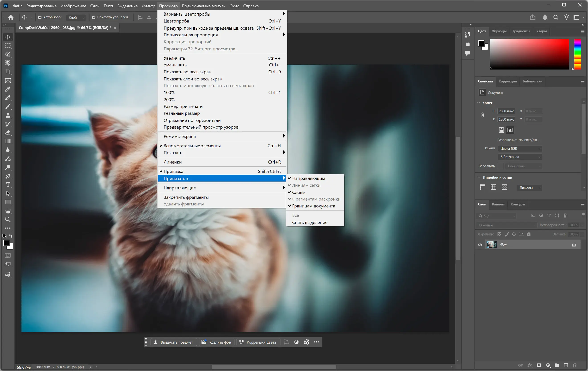Switch to the Каналы tab
588x371 pixels.
pos(498,204)
